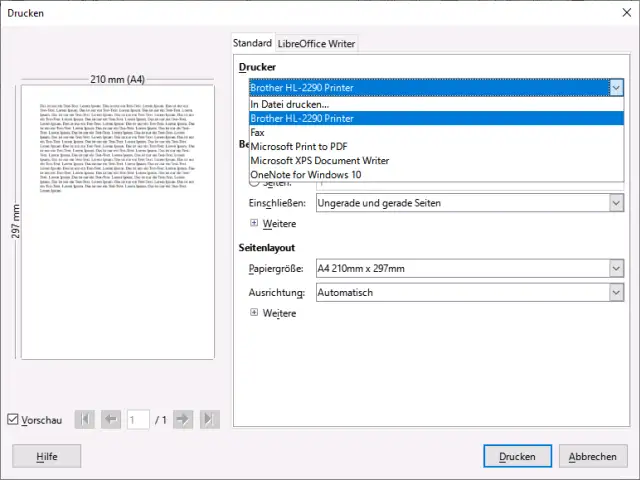Click the Drucken button
Viewport: 640px width, 480px height.
[517, 456]
